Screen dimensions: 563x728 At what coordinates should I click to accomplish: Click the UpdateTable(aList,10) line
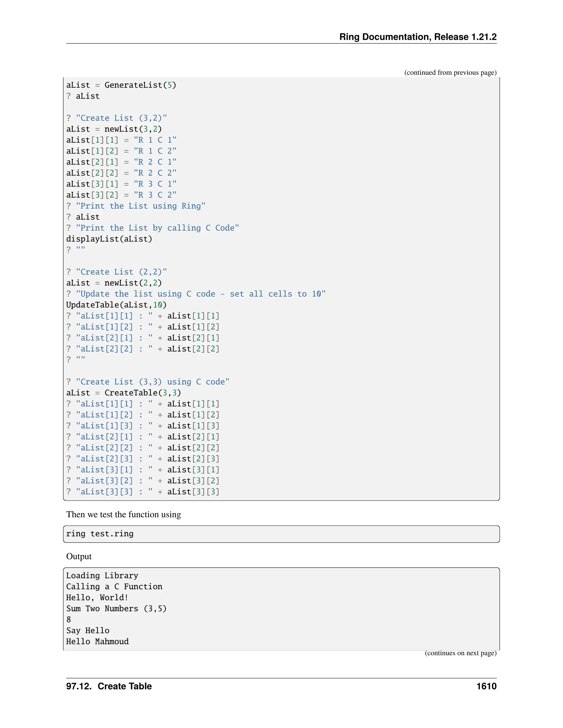[x=116, y=305]
